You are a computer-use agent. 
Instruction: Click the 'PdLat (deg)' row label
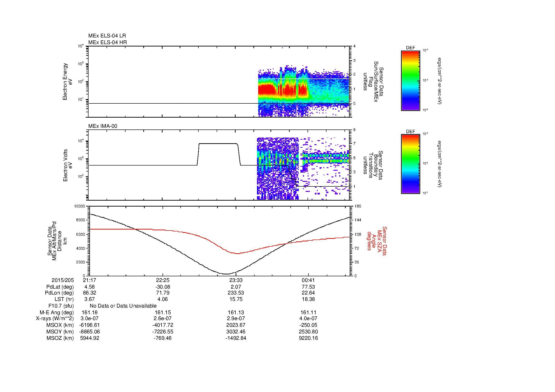[60, 287]
